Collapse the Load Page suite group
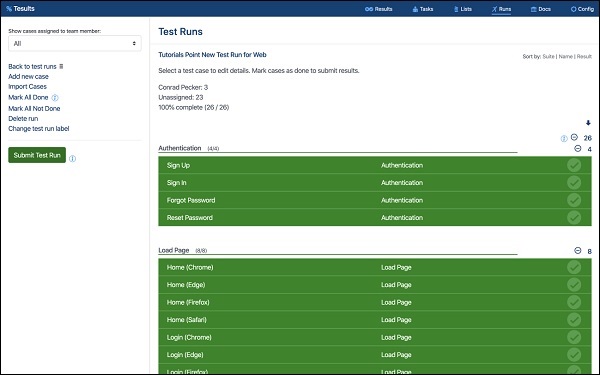The width and height of the screenshot is (600, 375). pos(578,251)
